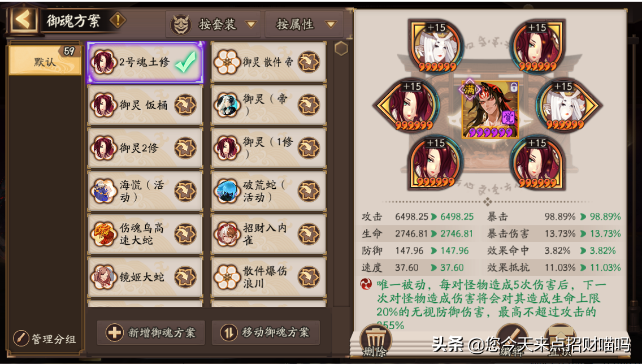642x364 pixels.
Task: Click the back arrow icon
Action: pyautogui.click(x=23, y=19)
